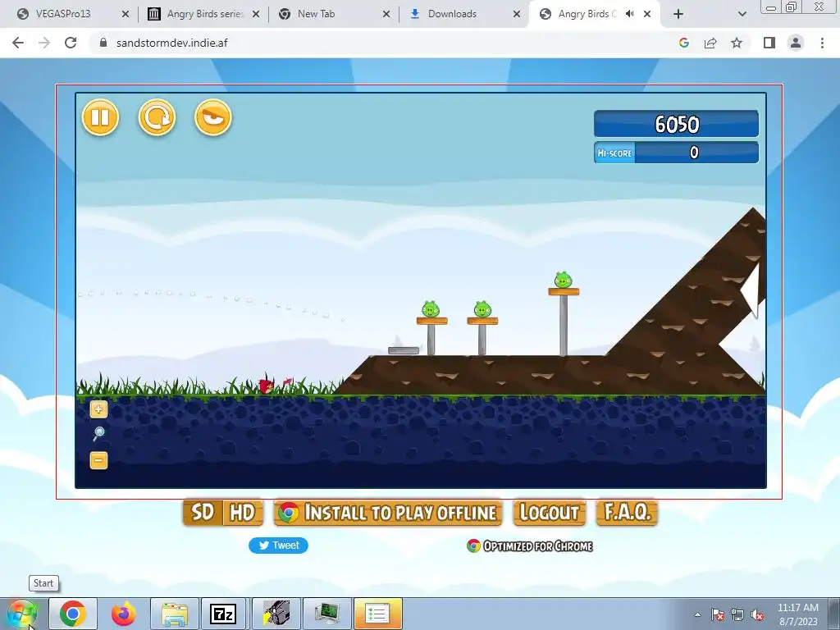Viewport: 840px width, 630px height.
Task: Click the Mighty Eagle eye button
Action: pos(213,117)
